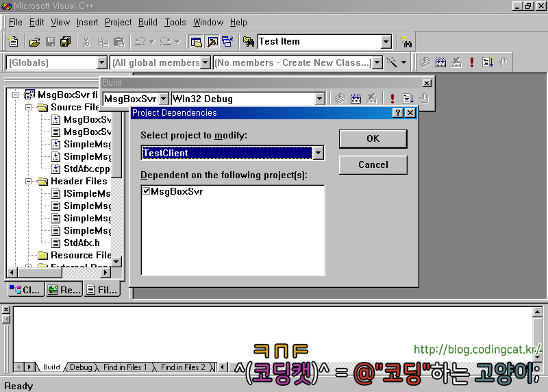Image resolution: width=548 pixels, height=392 pixels.
Task: Switch to the Debug output tab
Action: pos(81,367)
